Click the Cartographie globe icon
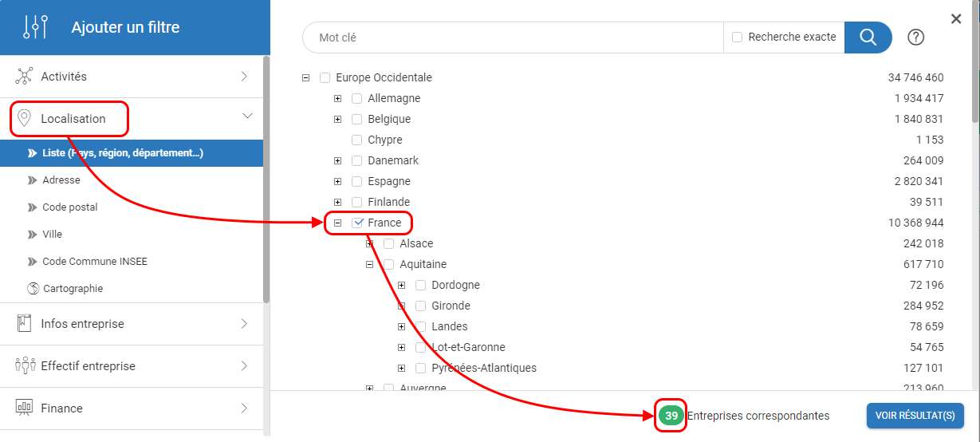 tap(33, 289)
